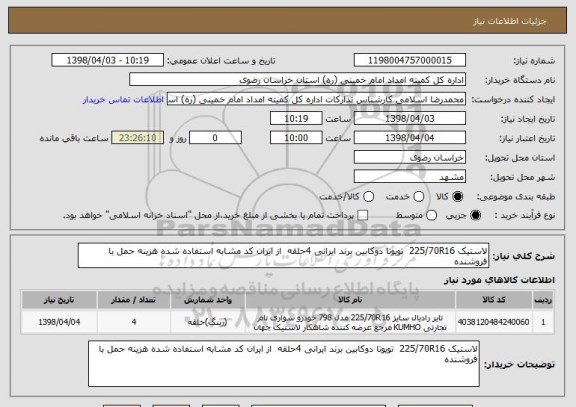Image resolution: width=576 pixels, height=407 pixels.
Task: Click the product code 4038120484240060 cell
Action: (493, 322)
